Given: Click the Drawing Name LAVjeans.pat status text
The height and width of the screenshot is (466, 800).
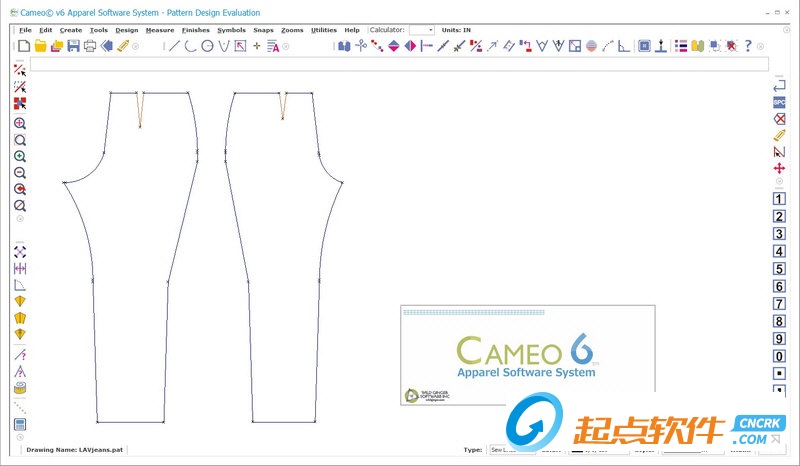Looking at the screenshot, I should (74, 450).
